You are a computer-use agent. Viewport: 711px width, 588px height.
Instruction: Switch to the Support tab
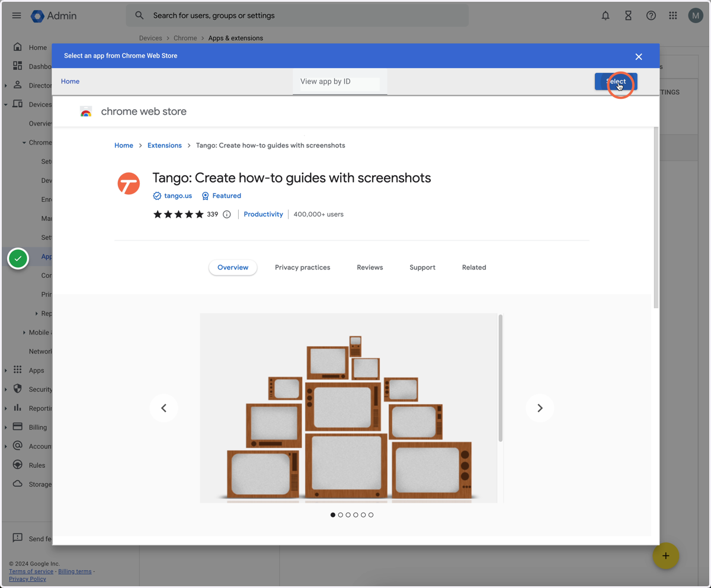coord(422,268)
